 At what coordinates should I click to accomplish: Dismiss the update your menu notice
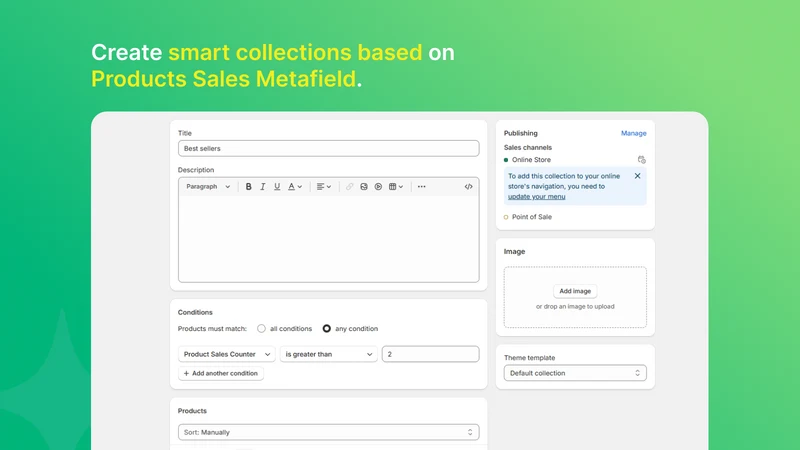[x=637, y=176]
